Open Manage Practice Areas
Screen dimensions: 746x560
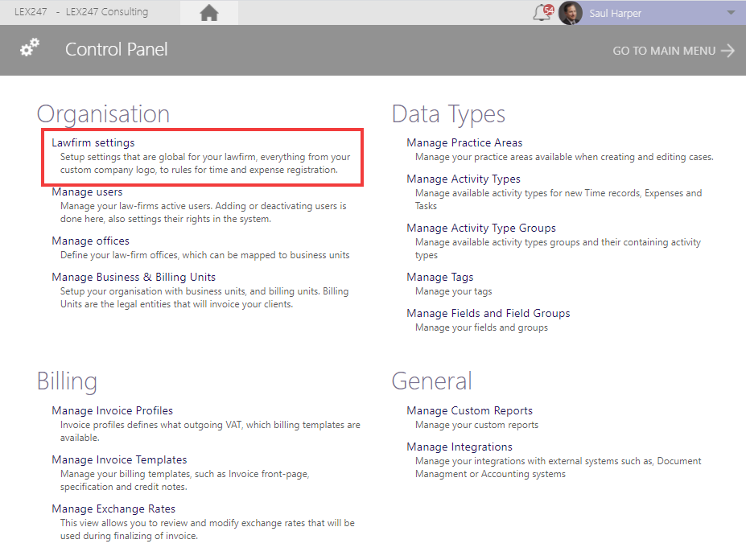coord(464,142)
